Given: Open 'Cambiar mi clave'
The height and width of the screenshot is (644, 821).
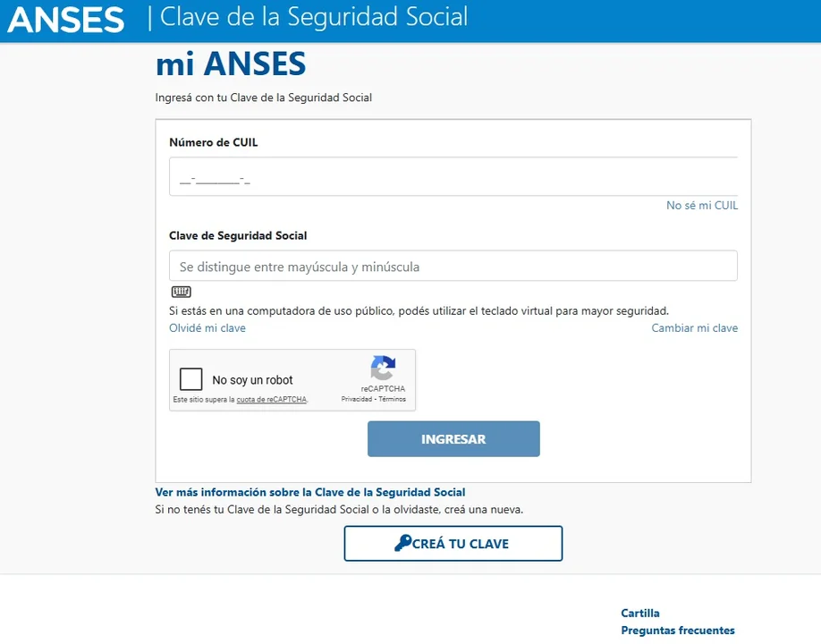Looking at the screenshot, I should point(694,328).
